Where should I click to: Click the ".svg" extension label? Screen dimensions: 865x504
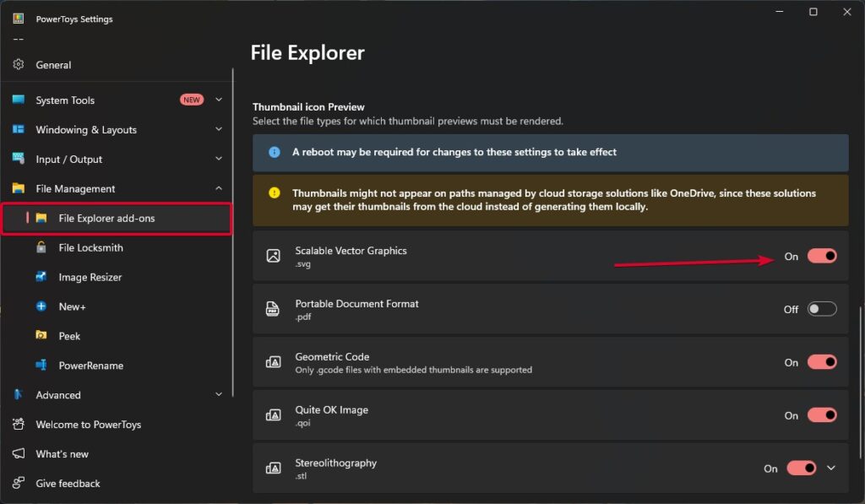pyautogui.click(x=303, y=264)
